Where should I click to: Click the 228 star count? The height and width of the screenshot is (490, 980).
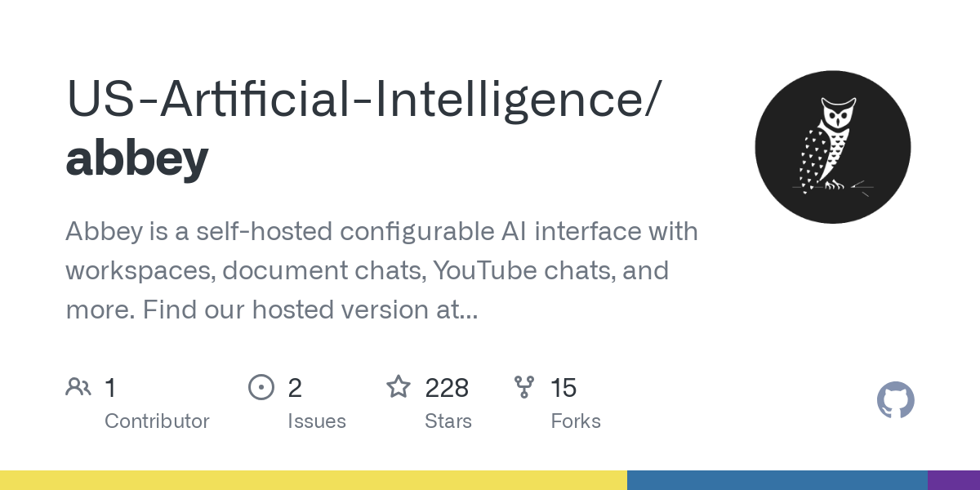pyautogui.click(x=447, y=388)
